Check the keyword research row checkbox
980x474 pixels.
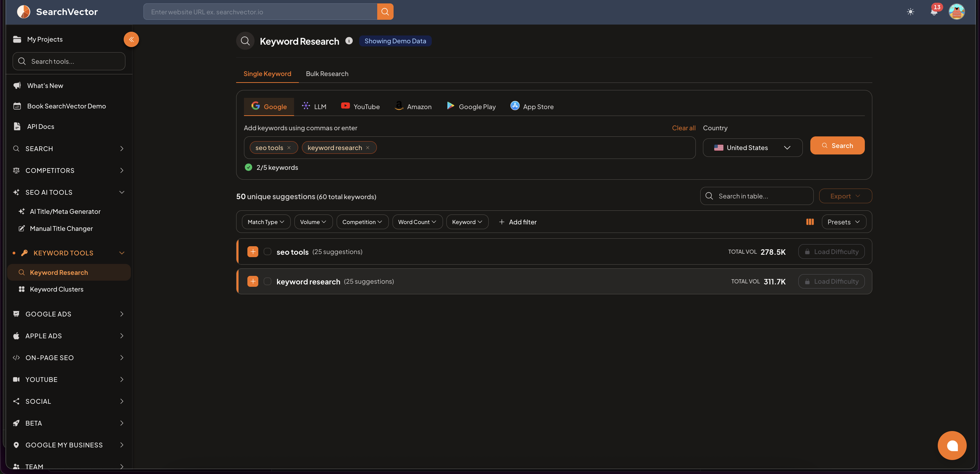coord(267,281)
